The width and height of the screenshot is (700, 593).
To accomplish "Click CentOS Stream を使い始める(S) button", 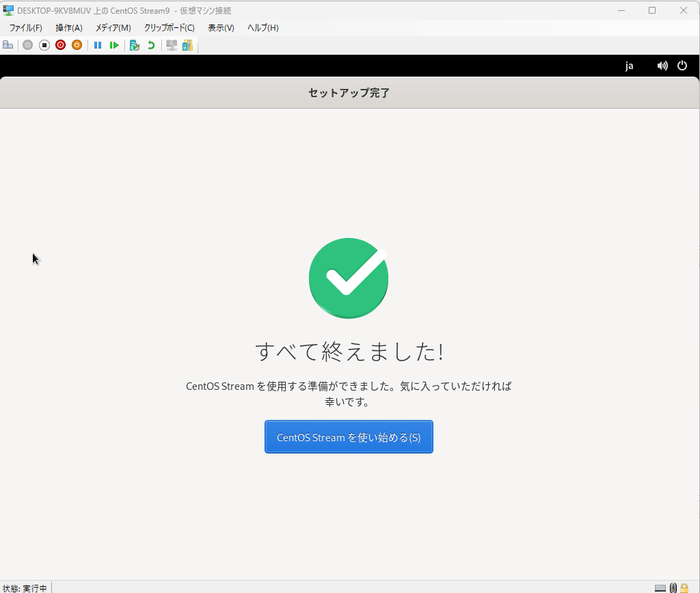I will click(x=349, y=437).
